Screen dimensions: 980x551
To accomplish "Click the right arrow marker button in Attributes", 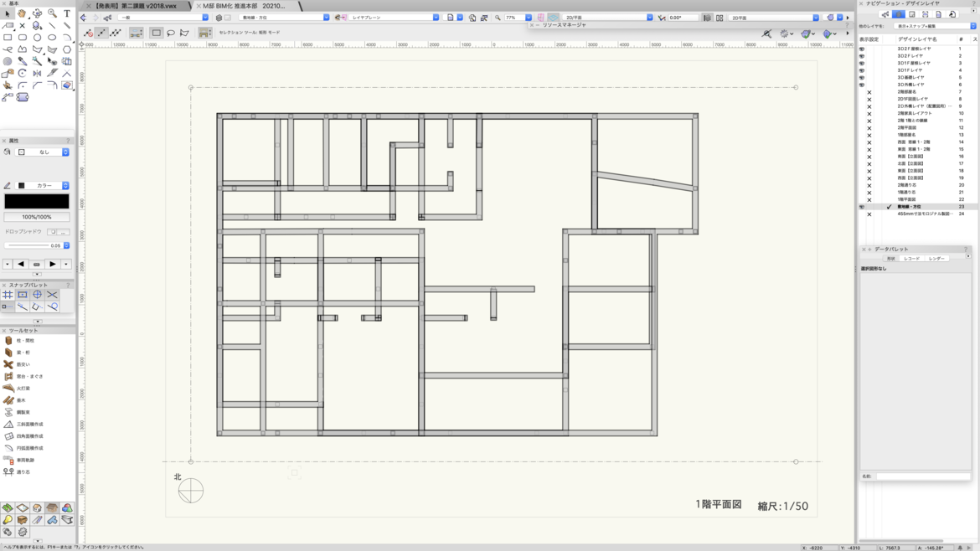I will pyautogui.click(x=53, y=263).
